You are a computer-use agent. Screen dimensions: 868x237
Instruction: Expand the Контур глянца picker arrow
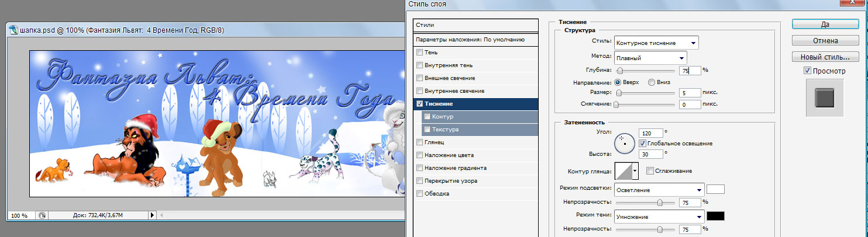click(635, 171)
